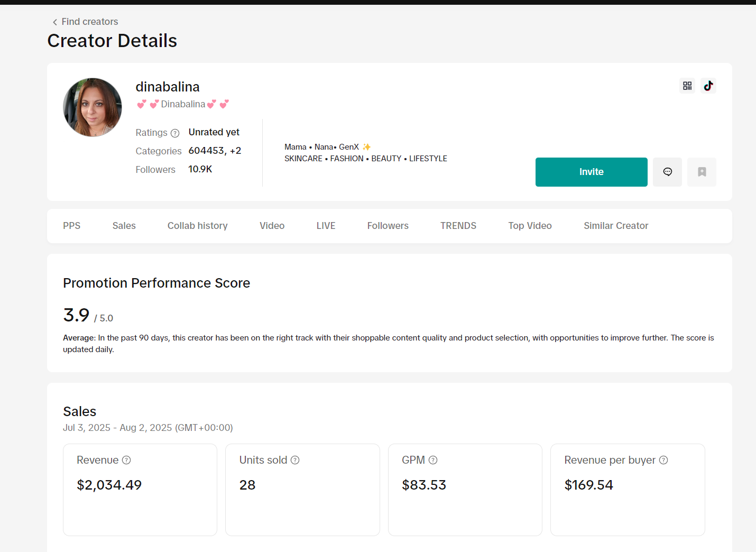Screen dimensions: 756x552
Task: Click the GPM help info icon
Action: tap(433, 460)
